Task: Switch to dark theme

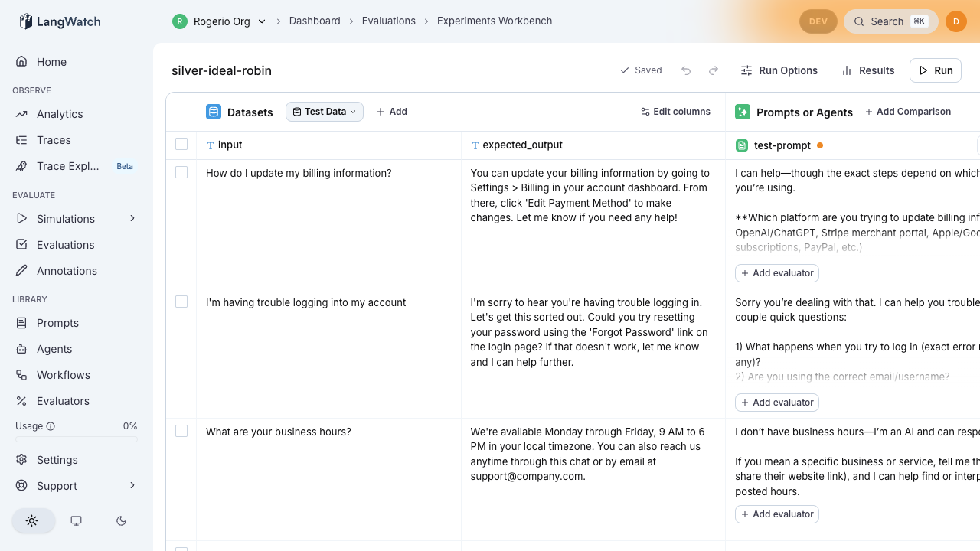Action: click(x=121, y=520)
